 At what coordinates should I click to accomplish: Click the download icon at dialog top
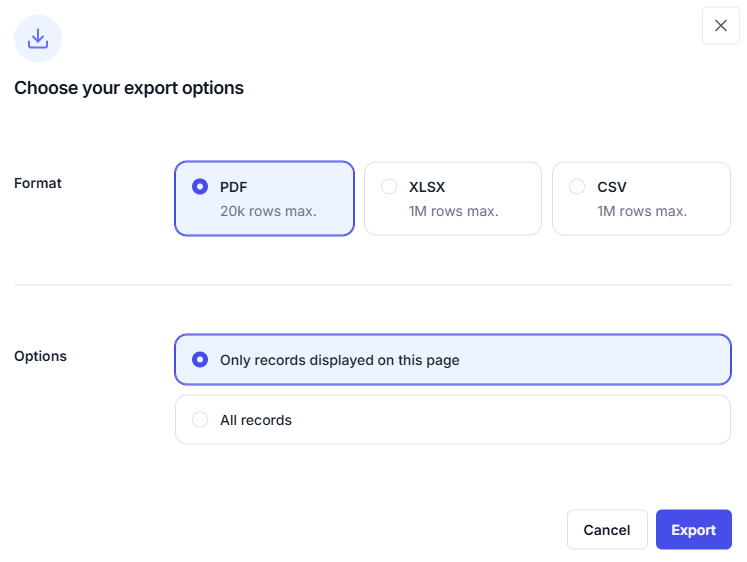point(38,39)
